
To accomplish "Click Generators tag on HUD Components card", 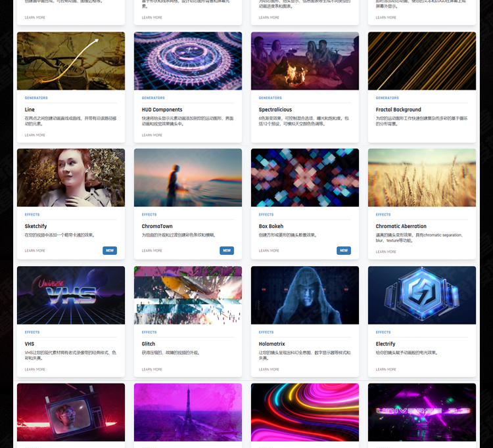I will click(x=153, y=98).
